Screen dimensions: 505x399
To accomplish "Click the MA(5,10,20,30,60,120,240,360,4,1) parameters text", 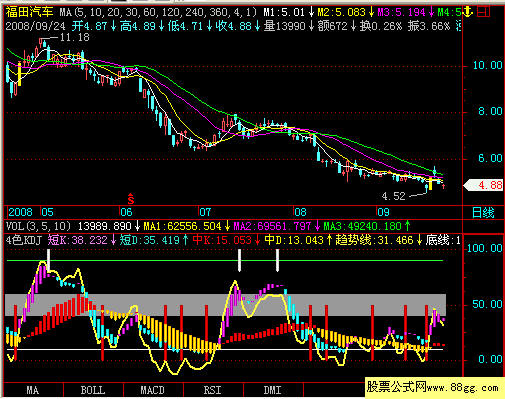I will pos(158,13).
